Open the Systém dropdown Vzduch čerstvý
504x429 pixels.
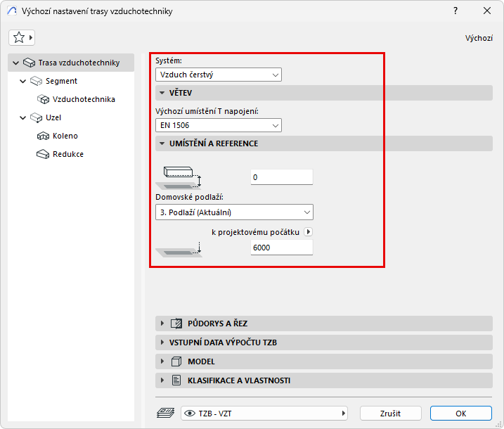(219, 75)
